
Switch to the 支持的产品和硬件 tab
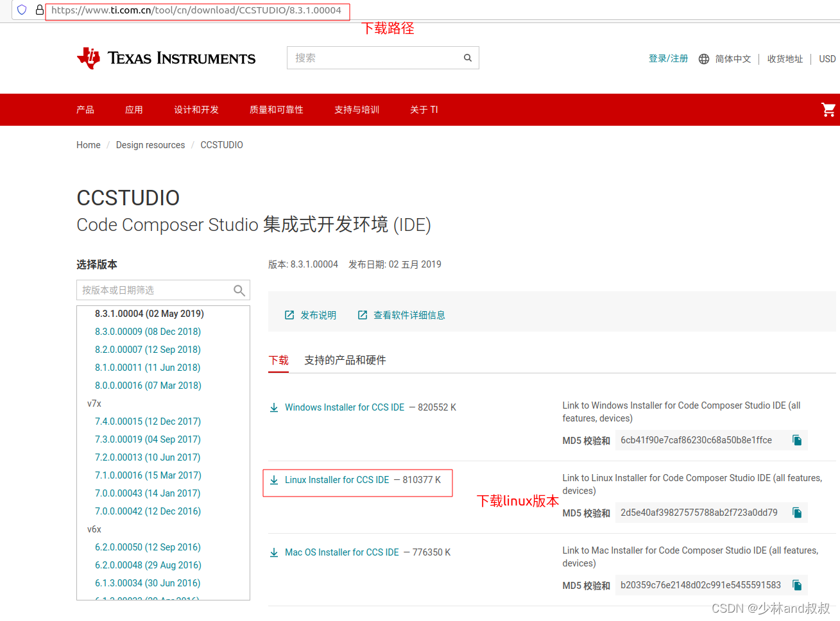point(345,361)
